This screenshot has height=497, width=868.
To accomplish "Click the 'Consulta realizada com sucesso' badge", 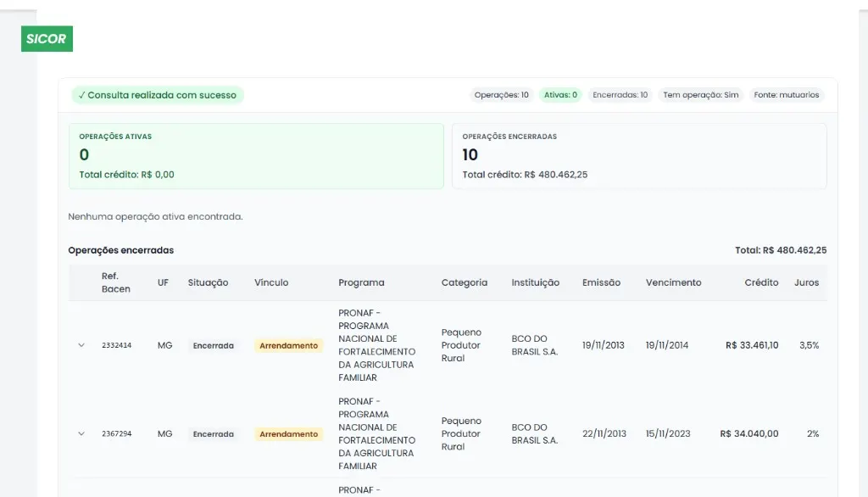I will click(158, 95).
